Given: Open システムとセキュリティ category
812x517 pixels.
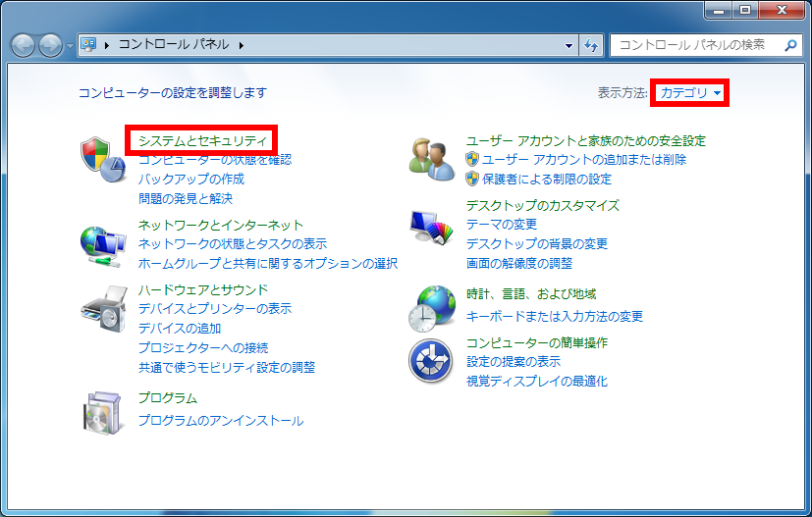Looking at the screenshot, I should click(x=202, y=140).
